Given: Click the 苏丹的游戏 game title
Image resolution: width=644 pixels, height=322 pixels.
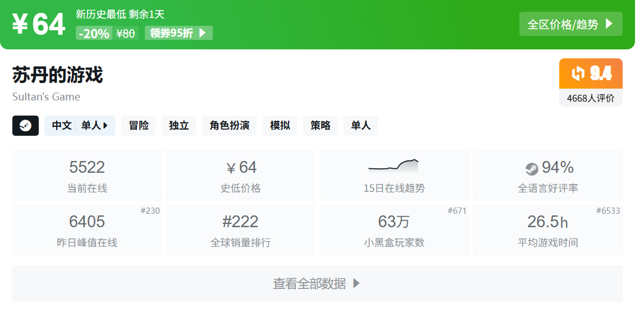Looking at the screenshot, I should [57, 75].
